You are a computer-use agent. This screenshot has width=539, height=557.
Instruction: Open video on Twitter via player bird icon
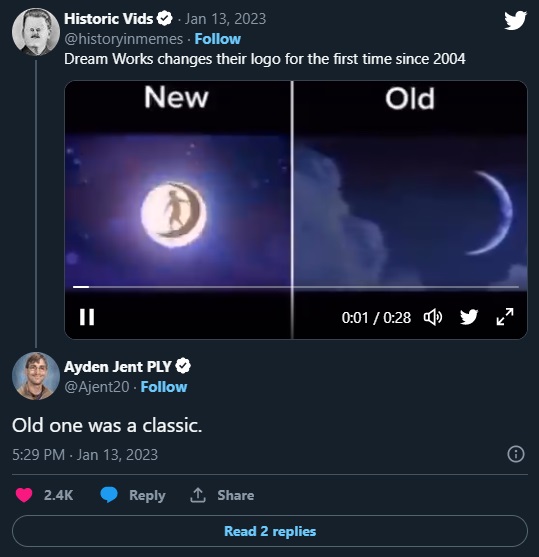tap(469, 317)
